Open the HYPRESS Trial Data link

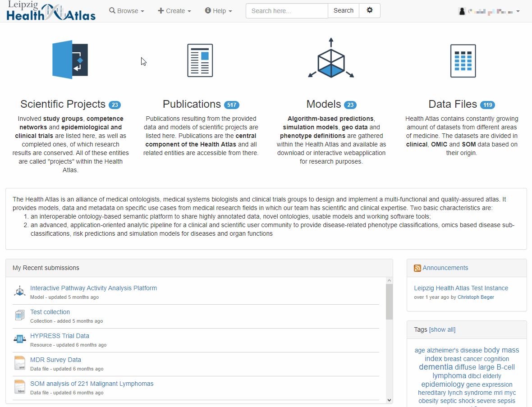(x=60, y=336)
